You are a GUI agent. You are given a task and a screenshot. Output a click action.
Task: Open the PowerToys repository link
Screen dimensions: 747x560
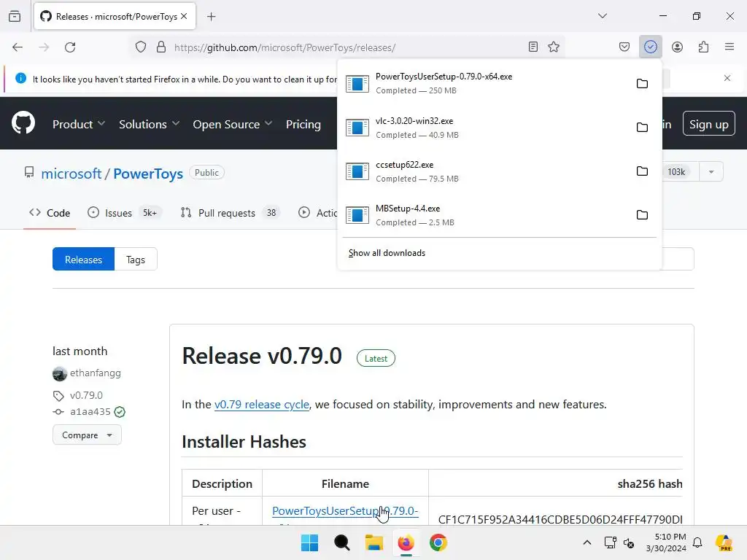click(148, 174)
